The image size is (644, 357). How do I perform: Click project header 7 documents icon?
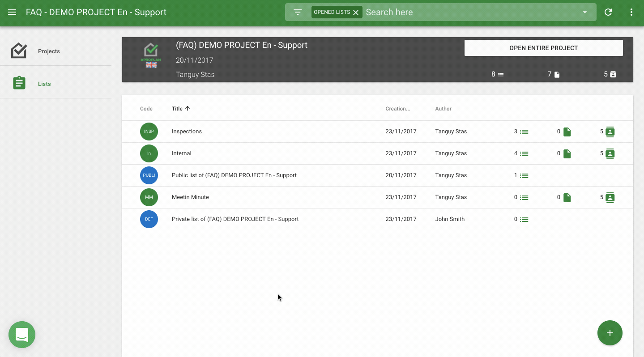(557, 75)
